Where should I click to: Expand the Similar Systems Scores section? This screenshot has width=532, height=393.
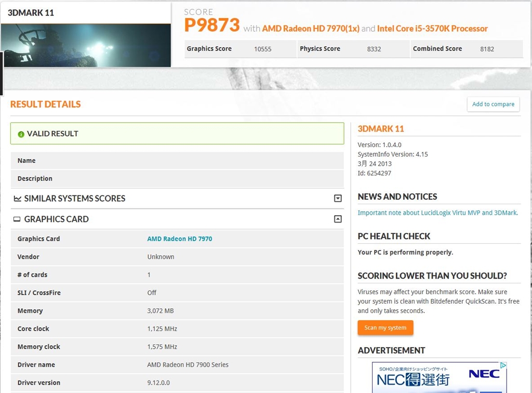(x=338, y=198)
